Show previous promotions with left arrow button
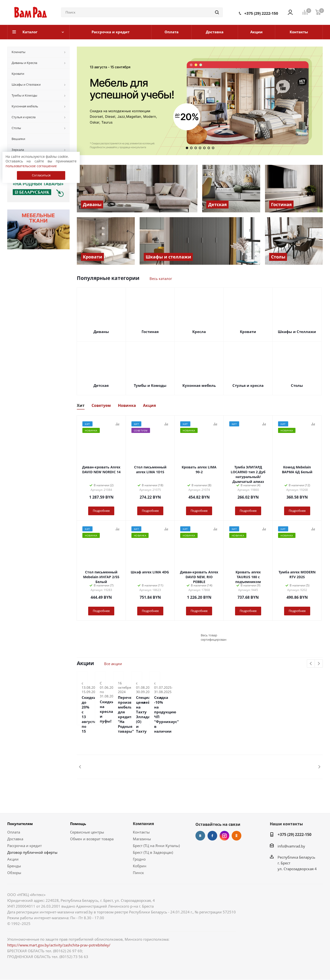The height and width of the screenshot is (980, 330). click(x=311, y=663)
